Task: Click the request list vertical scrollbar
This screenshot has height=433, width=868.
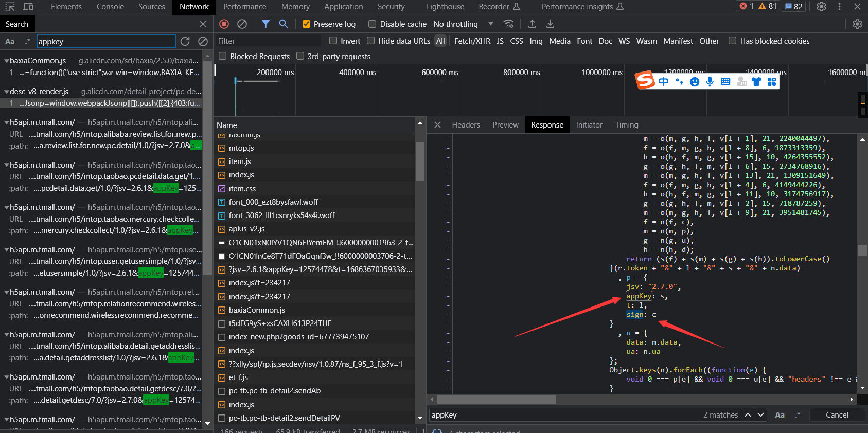Action: [x=420, y=161]
